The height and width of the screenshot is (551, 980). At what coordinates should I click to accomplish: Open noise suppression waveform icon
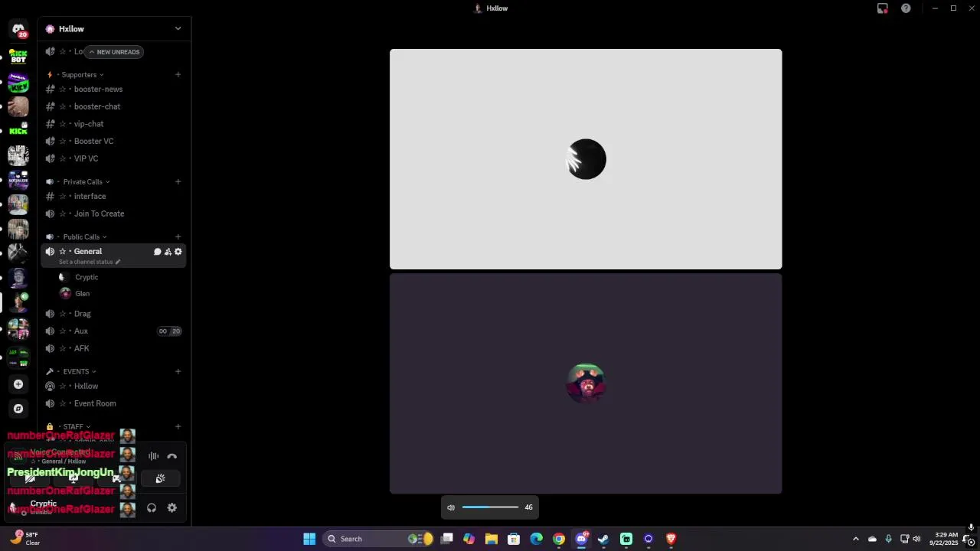(154, 456)
